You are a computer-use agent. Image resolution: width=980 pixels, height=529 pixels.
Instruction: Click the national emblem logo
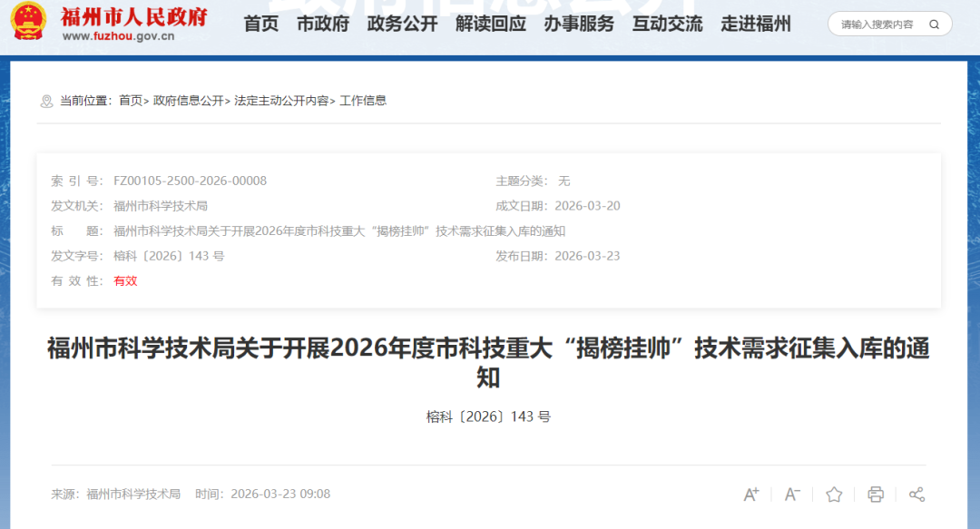pos(28,23)
